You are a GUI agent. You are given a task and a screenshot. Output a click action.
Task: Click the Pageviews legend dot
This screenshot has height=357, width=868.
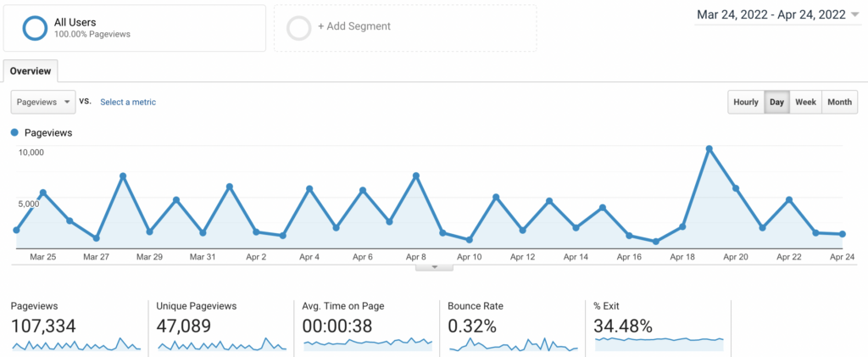pyautogui.click(x=14, y=133)
